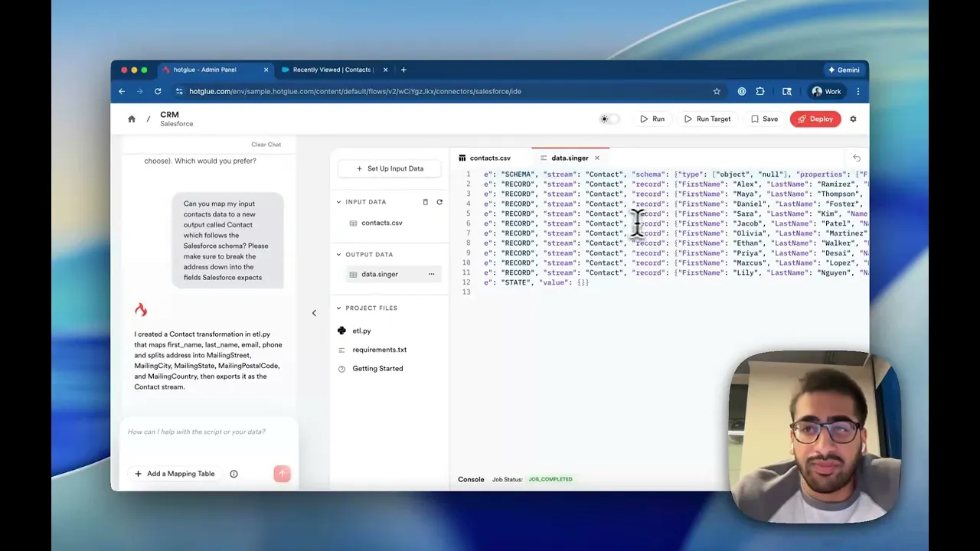Click Add a Mapping Table
The width and height of the screenshot is (980, 551).
175,474
